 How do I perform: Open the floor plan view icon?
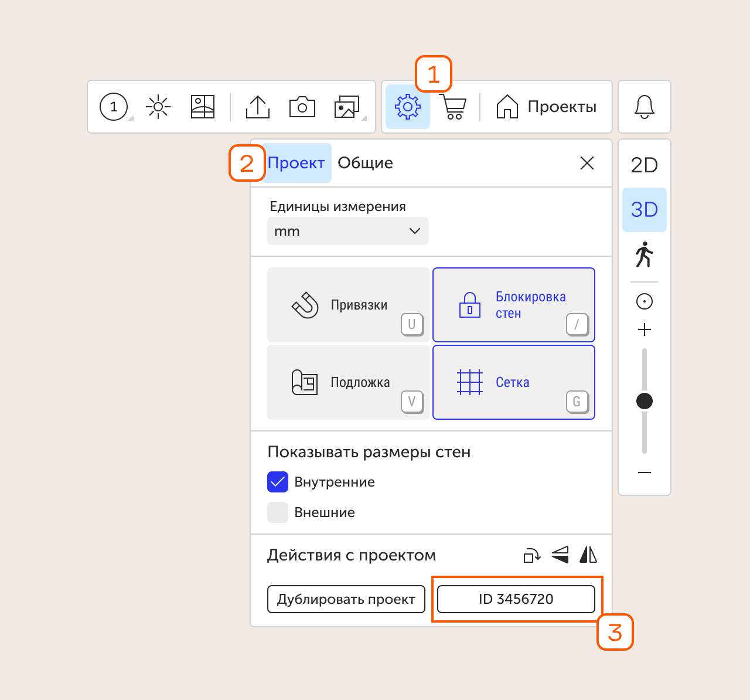coord(203,107)
